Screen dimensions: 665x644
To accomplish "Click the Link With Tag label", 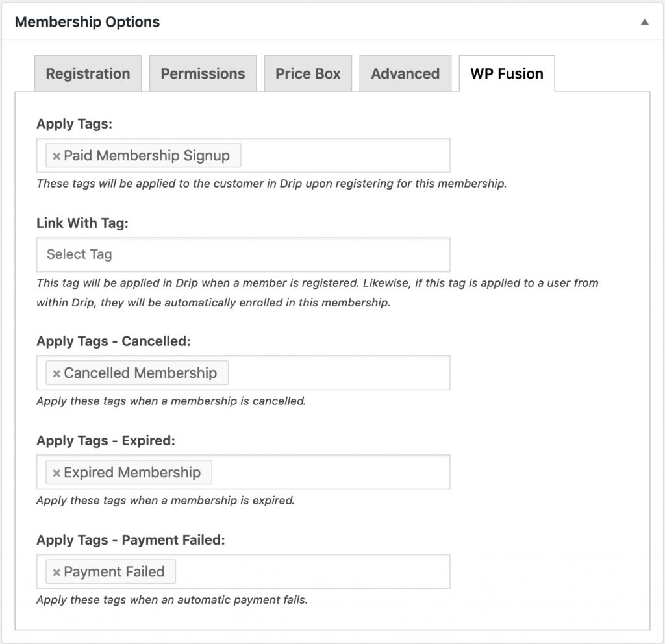I will point(82,223).
